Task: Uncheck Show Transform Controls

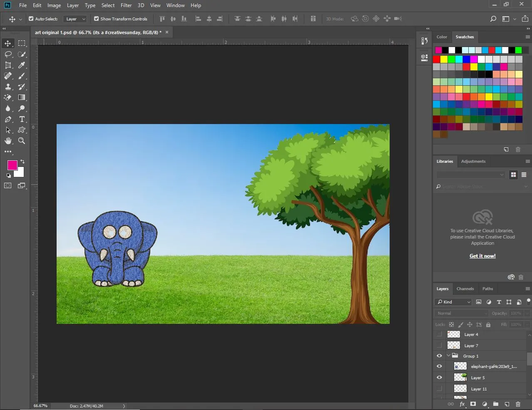Action: tap(96, 19)
